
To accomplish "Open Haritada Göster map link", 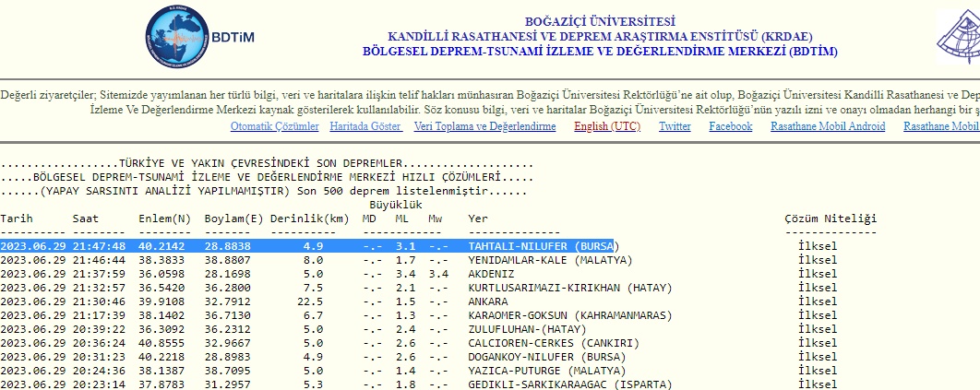I will pos(366,126).
